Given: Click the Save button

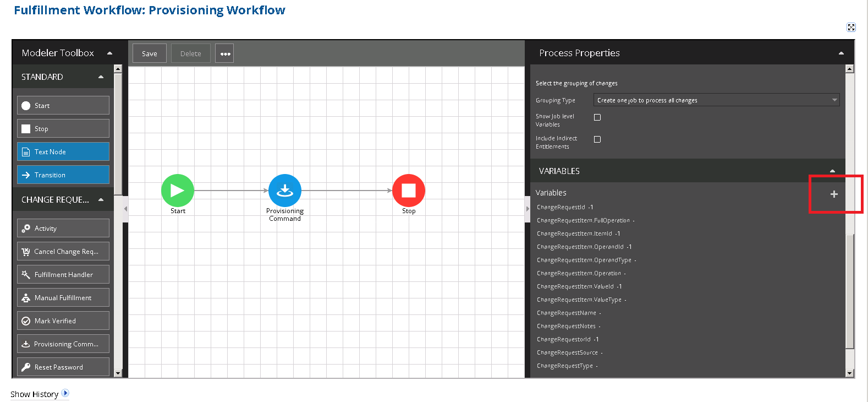Looking at the screenshot, I should (150, 53).
